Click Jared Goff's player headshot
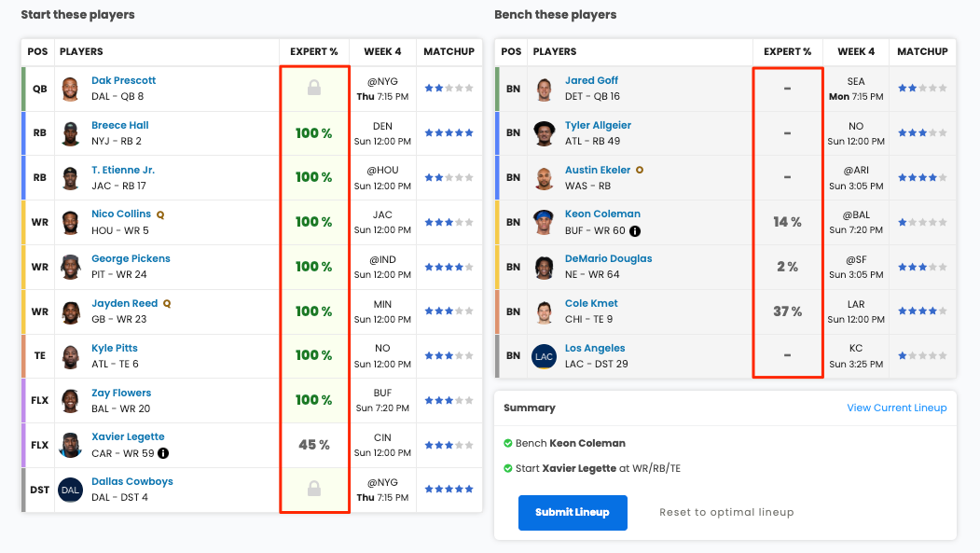This screenshot has height=553, width=980. tap(544, 89)
